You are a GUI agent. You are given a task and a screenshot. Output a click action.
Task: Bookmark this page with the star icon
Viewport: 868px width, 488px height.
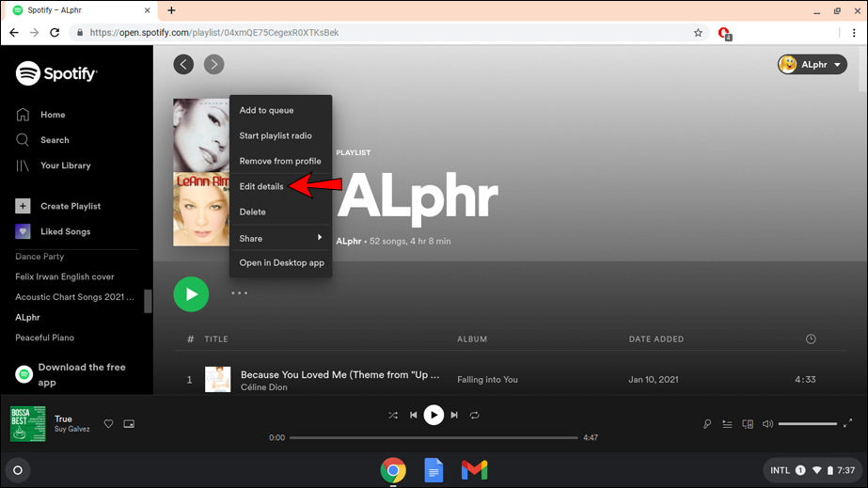pyautogui.click(x=698, y=33)
